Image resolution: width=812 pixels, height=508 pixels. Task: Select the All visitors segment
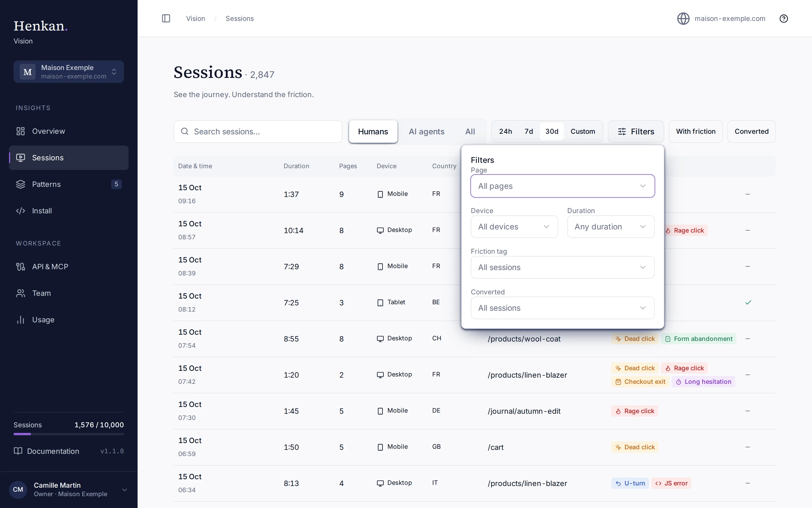470,131
